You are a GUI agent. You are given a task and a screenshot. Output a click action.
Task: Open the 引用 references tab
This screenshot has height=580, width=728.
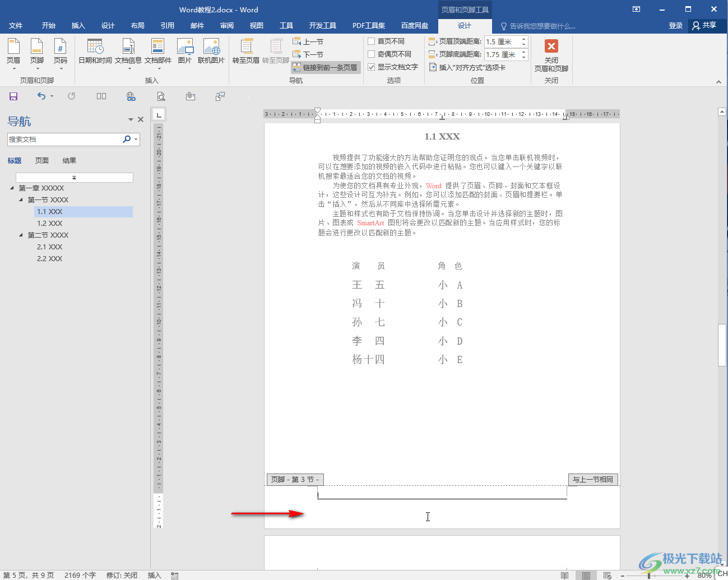(x=168, y=26)
